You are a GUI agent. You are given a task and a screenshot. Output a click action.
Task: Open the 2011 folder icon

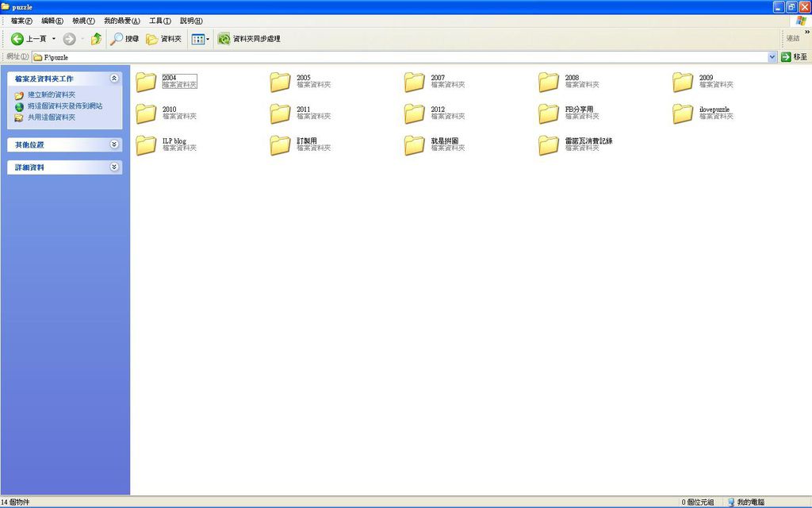coord(280,114)
